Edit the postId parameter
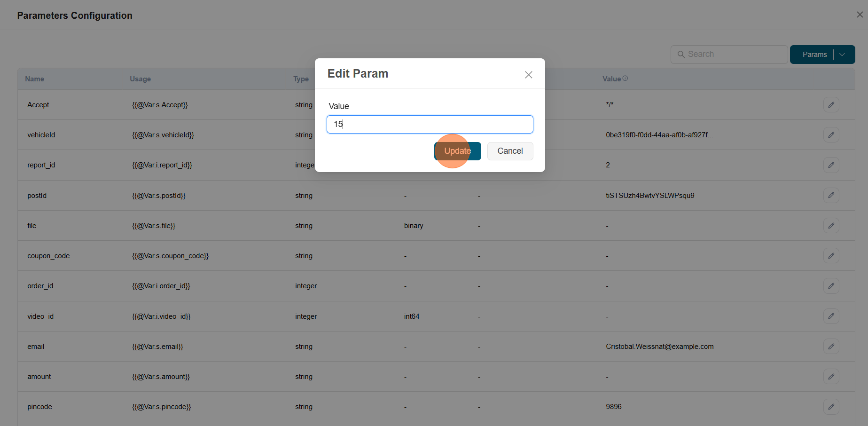 pyautogui.click(x=831, y=195)
